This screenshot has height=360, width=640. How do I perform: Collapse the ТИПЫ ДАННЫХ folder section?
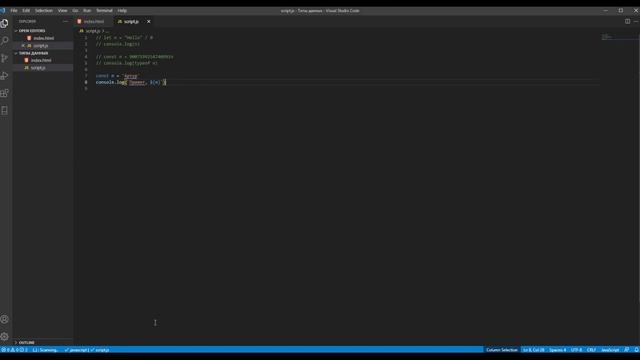(x=33, y=53)
